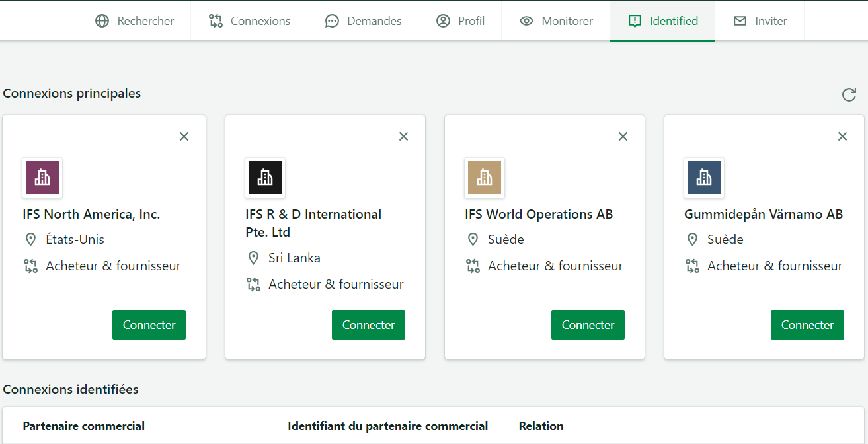Connect with IFS R & D International
The height and width of the screenshot is (444, 868).
click(x=368, y=325)
